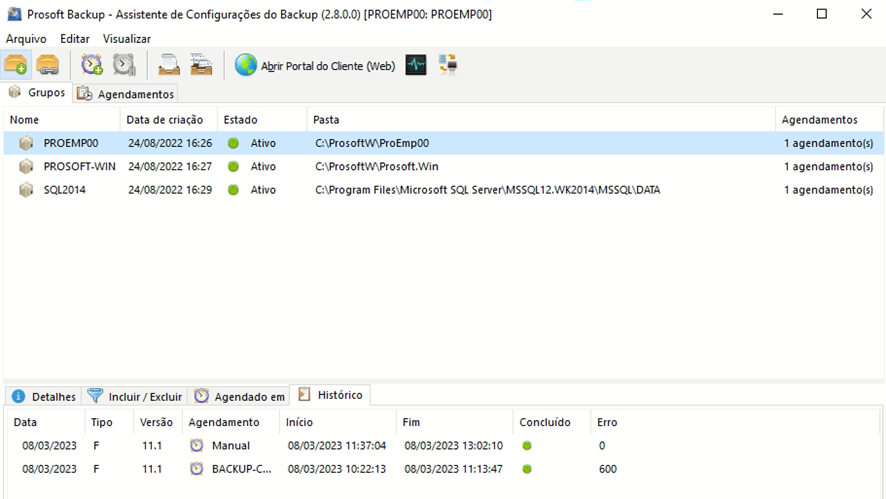Click 1 agendamento(s) in SQL2014 row

(828, 190)
